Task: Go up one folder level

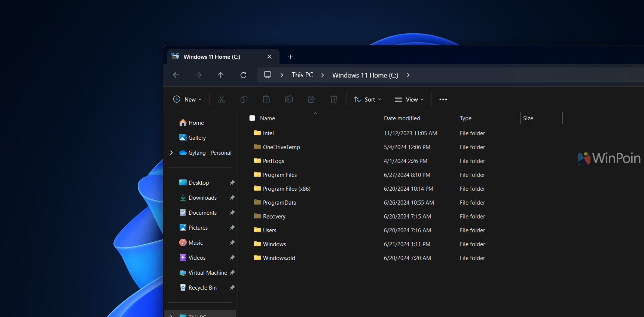Action: click(221, 75)
